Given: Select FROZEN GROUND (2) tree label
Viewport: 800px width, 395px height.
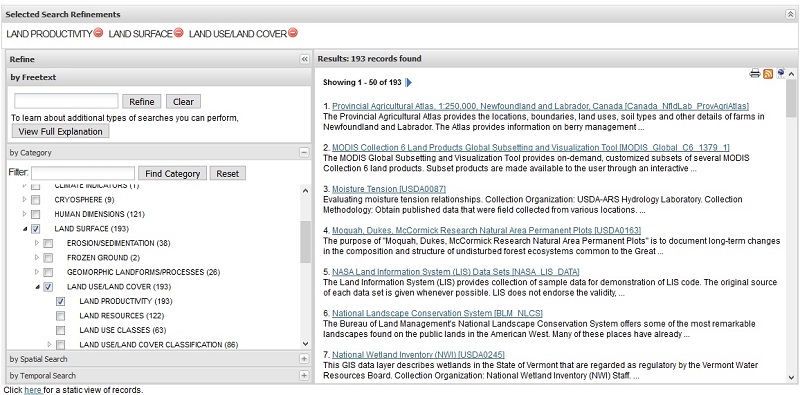Looking at the screenshot, I should pyautogui.click(x=104, y=258).
